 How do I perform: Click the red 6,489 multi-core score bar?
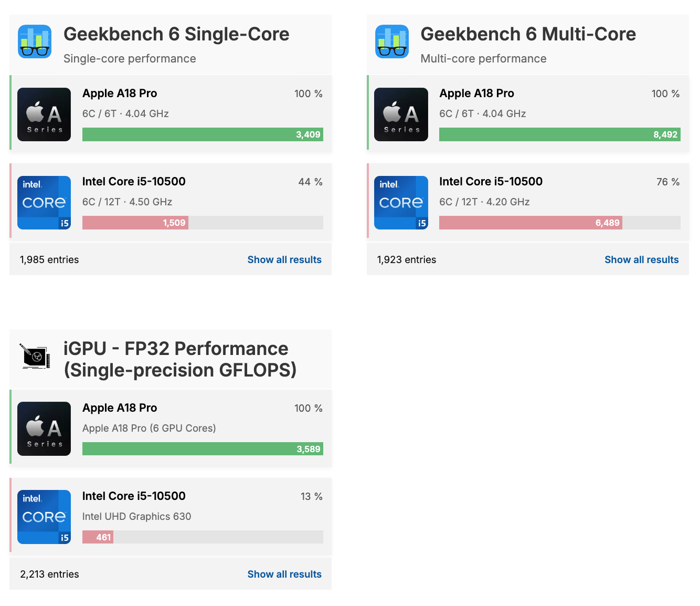pos(531,223)
